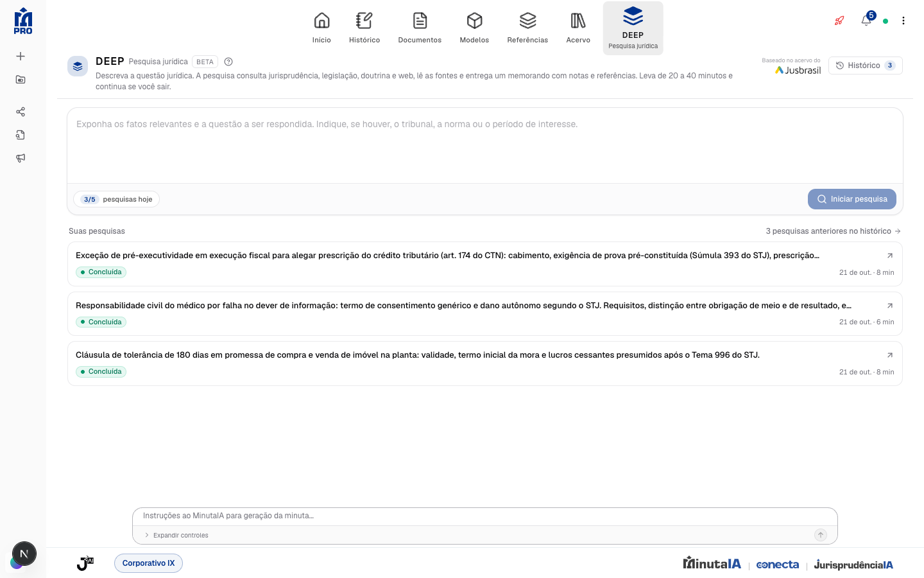Click the megaphone icon in the left sidebar
The image size is (924, 578).
pyautogui.click(x=21, y=158)
